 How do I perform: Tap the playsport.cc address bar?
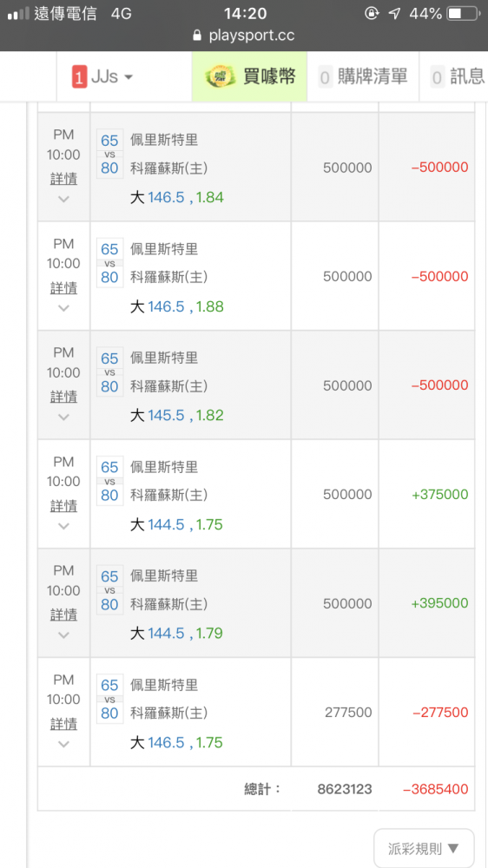tap(244, 36)
